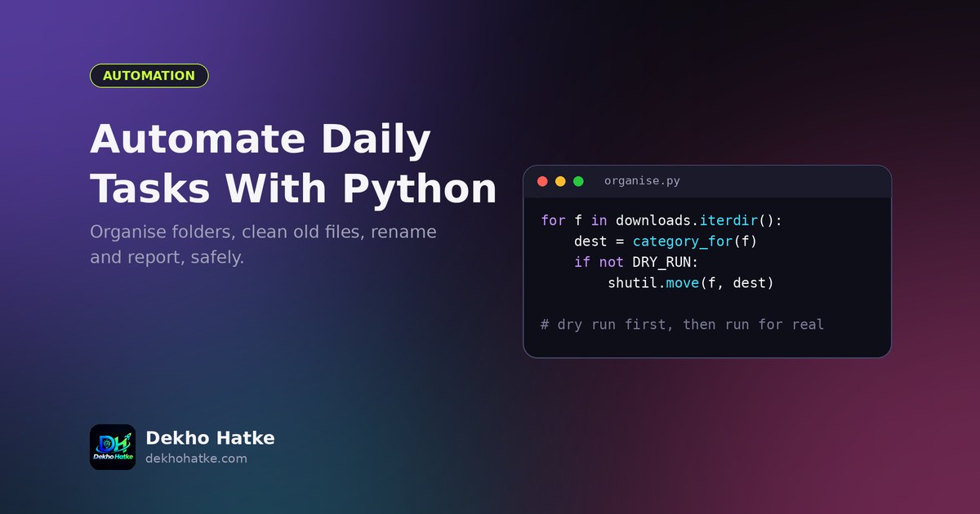This screenshot has height=514, width=980.
Task: Click the headline "Automate Daily Tasks With Python"
Action: click(x=293, y=163)
